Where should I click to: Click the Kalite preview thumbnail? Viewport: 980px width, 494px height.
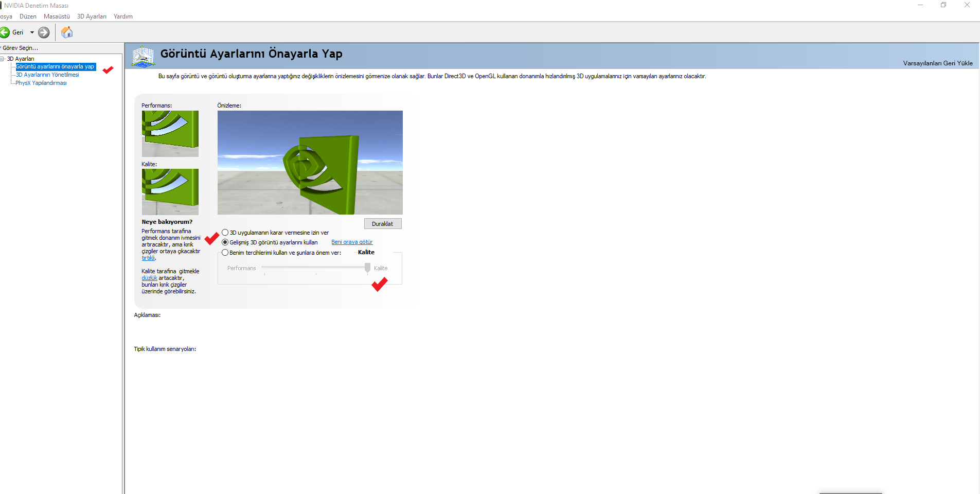coord(170,192)
